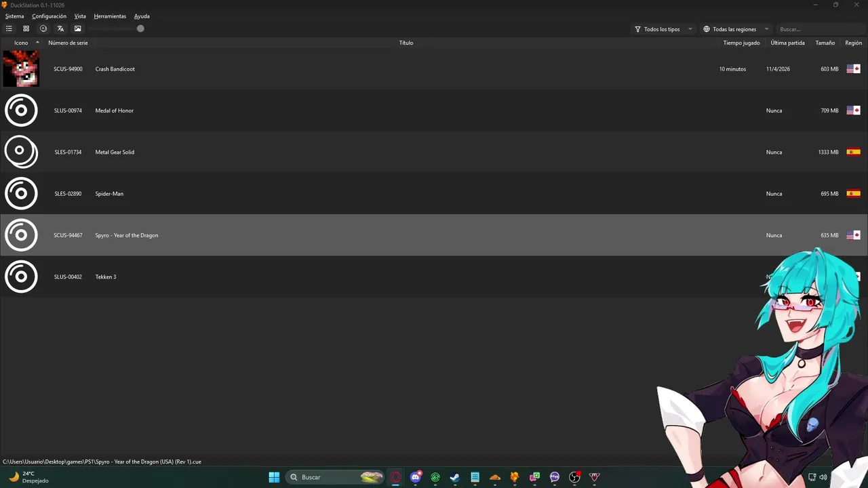Open Discord from the taskbar

[416, 477]
